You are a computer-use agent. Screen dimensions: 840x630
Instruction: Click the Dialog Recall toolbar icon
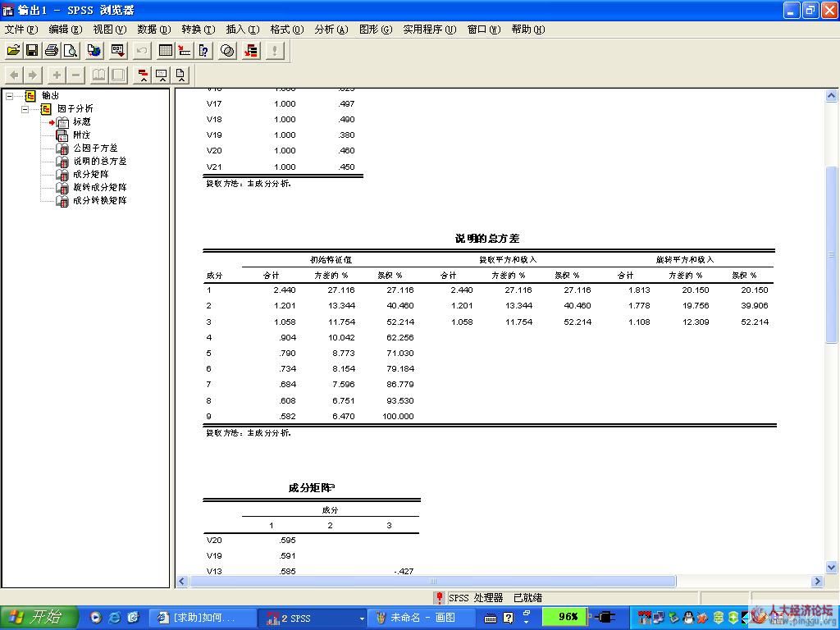(118, 50)
